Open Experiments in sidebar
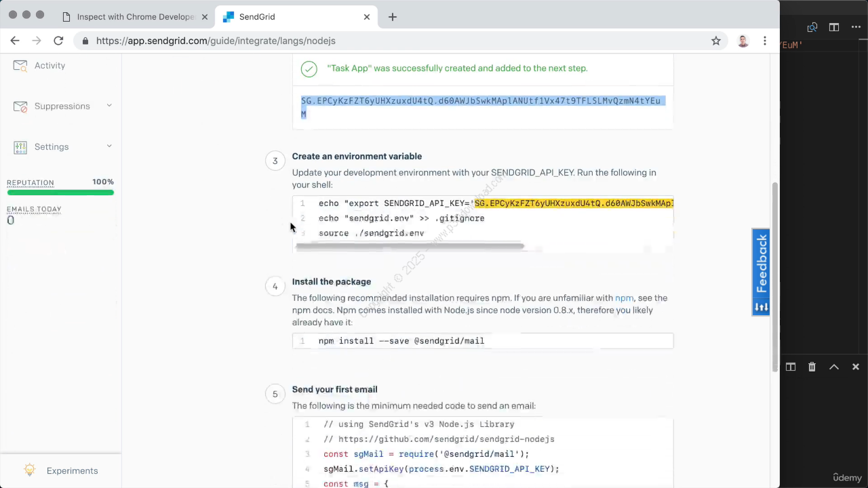The height and width of the screenshot is (488, 868). (72, 471)
